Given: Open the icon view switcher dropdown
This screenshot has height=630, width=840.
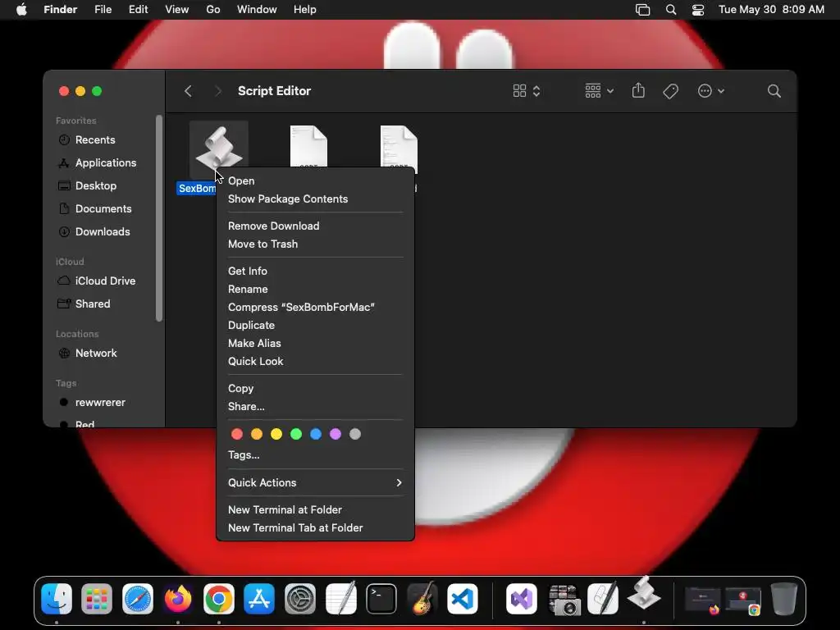Looking at the screenshot, I should tap(527, 91).
